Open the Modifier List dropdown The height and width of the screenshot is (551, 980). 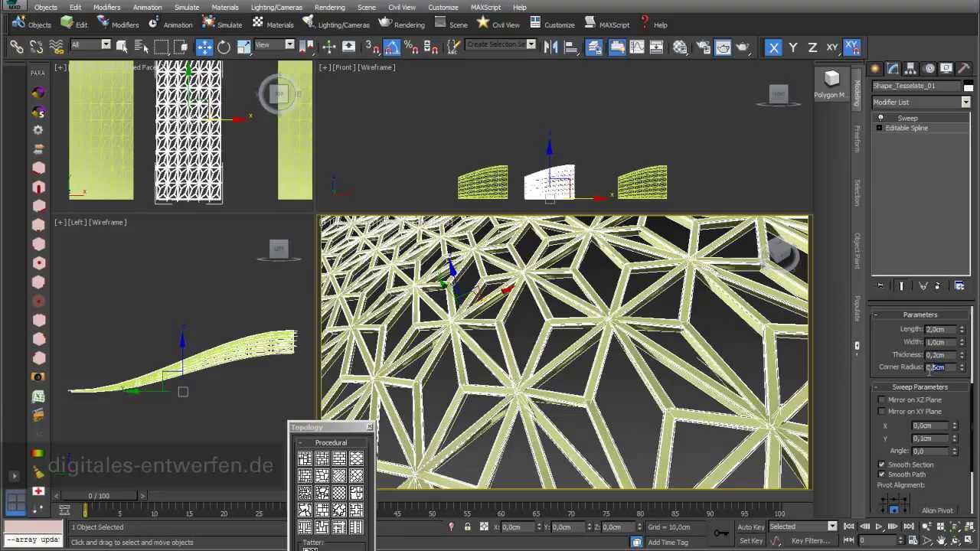point(921,102)
